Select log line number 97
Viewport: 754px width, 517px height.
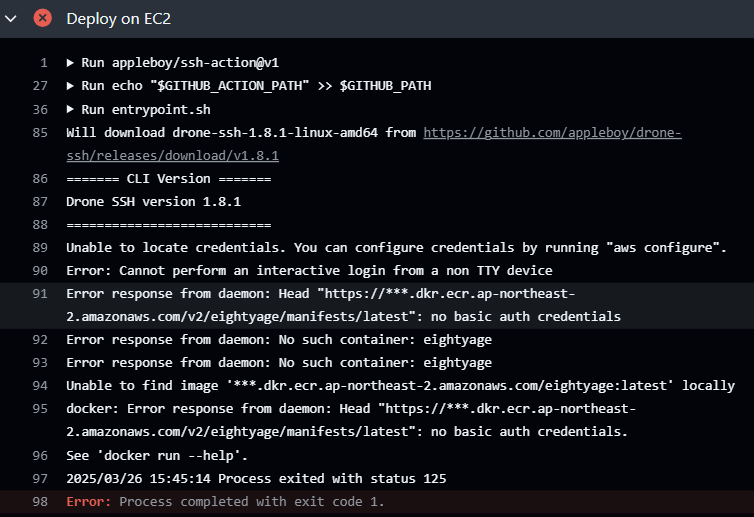point(40,479)
